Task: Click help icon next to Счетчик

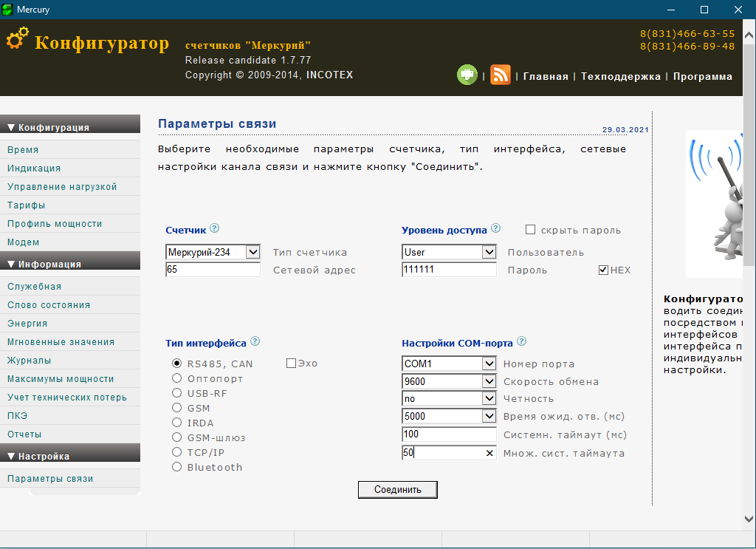Action: (215, 228)
